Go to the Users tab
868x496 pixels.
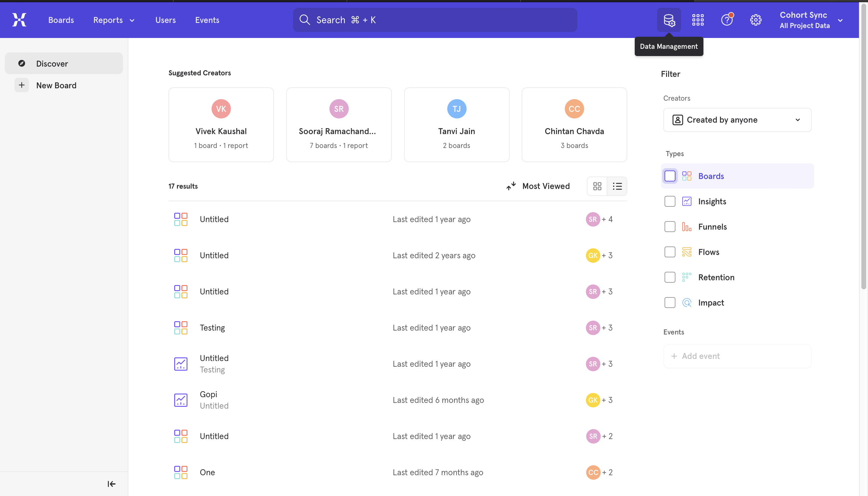(165, 20)
